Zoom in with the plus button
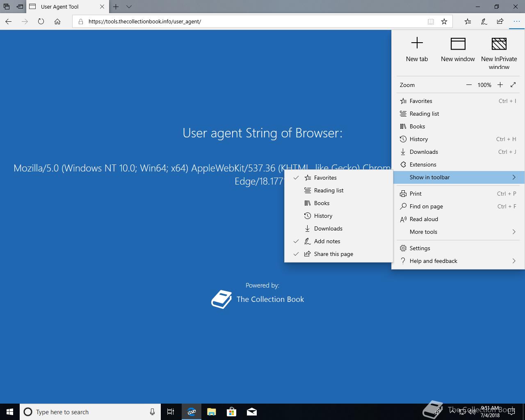Viewport: 525px width, 420px height. (x=500, y=85)
